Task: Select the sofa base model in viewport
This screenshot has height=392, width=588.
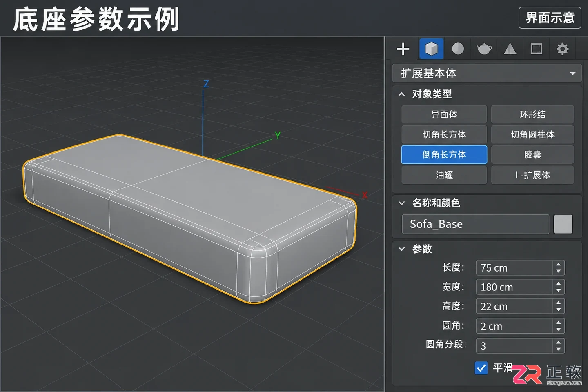Action: 190,218
